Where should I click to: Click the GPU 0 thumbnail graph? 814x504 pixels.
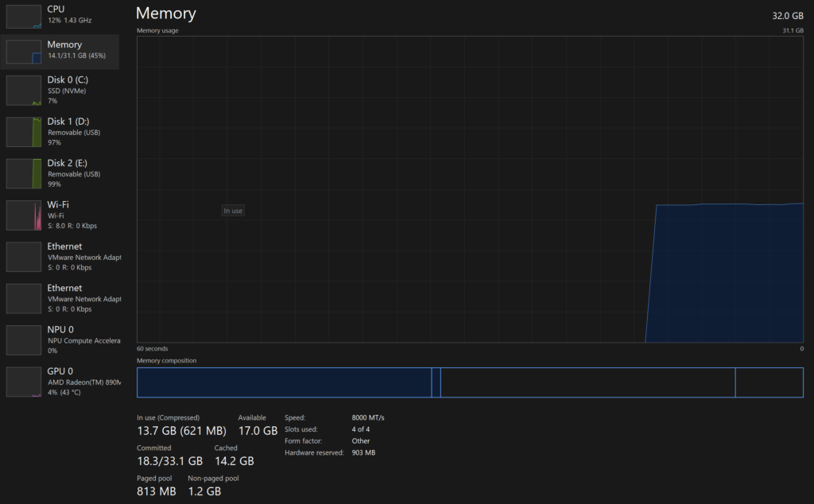pos(24,382)
